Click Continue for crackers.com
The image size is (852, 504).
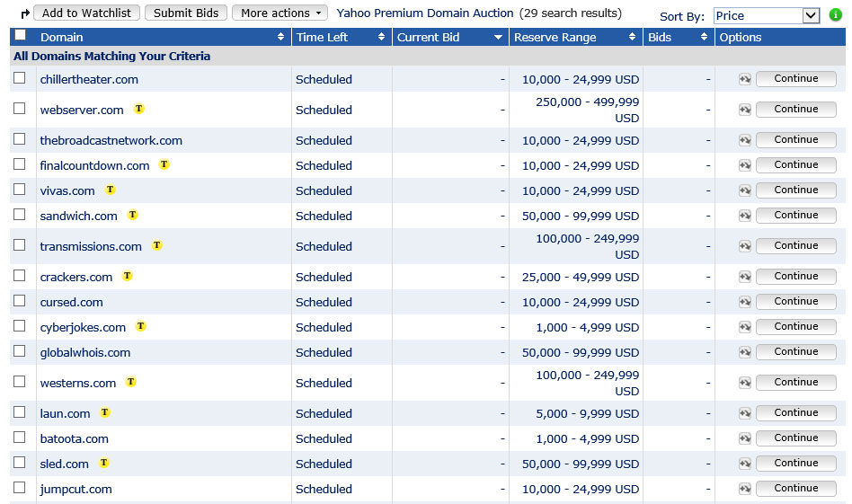click(796, 277)
